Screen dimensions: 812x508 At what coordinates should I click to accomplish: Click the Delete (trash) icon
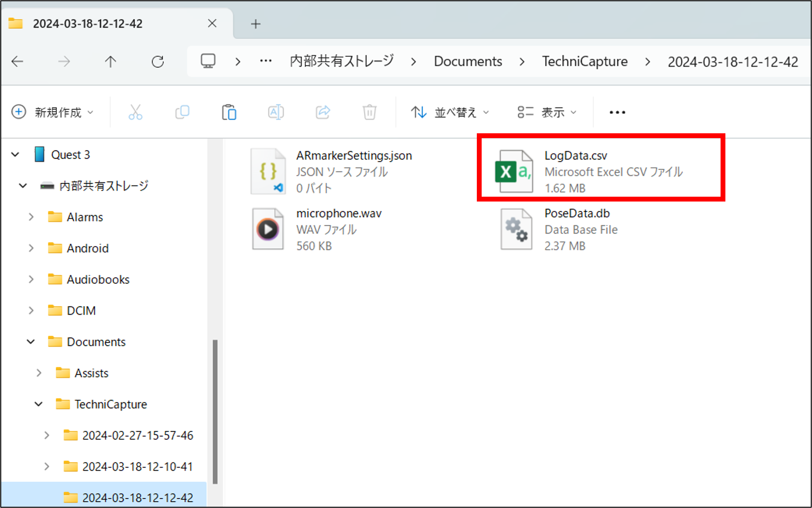point(370,112)
